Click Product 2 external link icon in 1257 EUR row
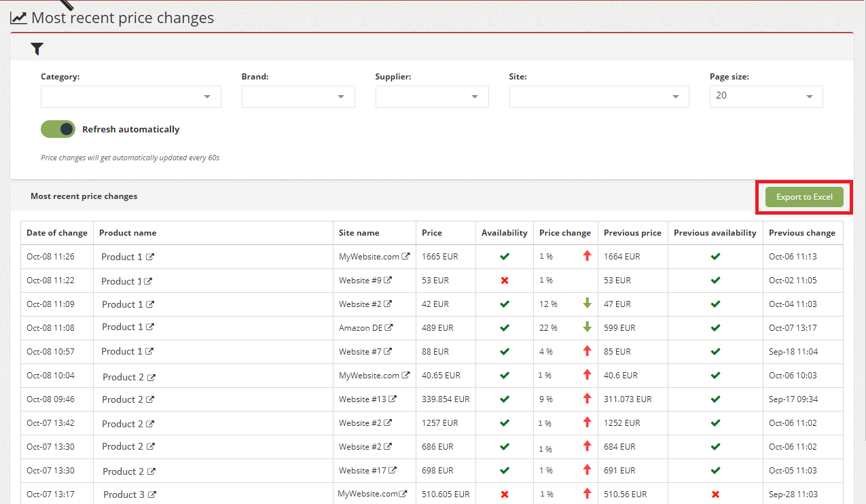This screenshot has width=866, height=504. tap(151, 424)
